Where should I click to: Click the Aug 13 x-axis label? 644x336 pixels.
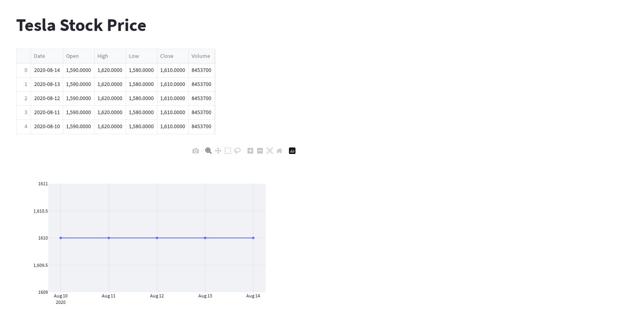[205, 296]
